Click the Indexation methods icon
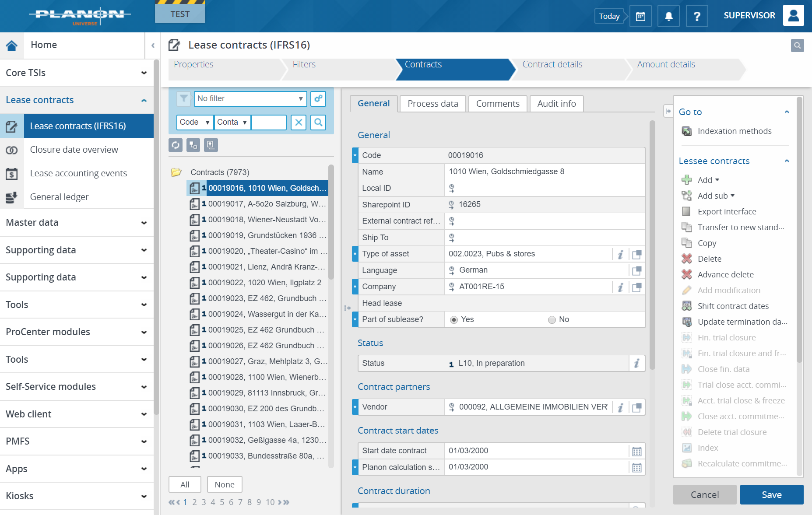 tap(687, 131)
